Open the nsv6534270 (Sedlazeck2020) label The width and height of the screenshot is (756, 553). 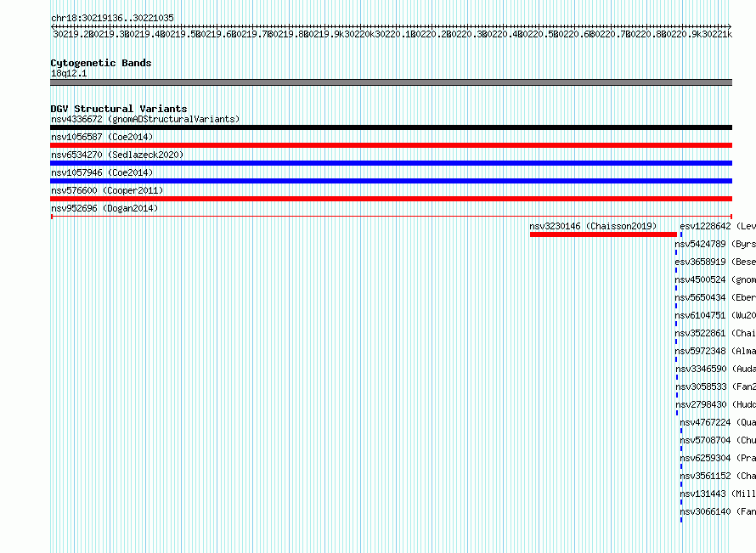[117, 155]
